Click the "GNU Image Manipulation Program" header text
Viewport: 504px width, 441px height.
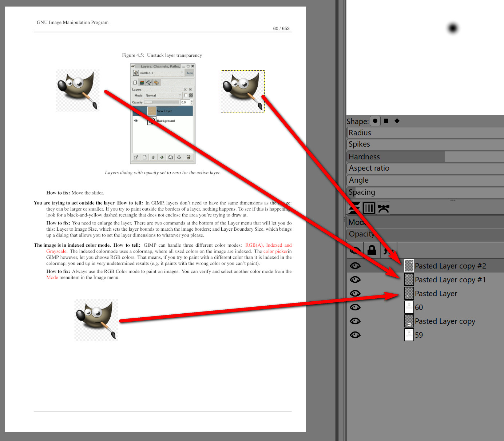tap(72, 23)
